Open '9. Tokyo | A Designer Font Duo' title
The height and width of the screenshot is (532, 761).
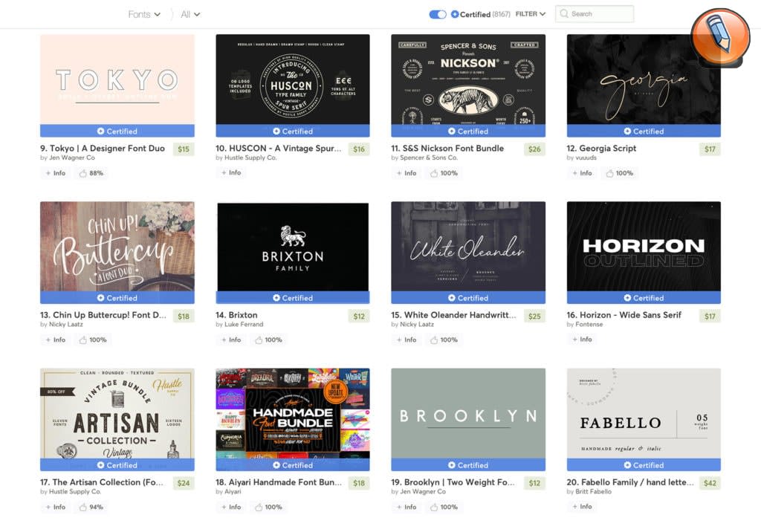coord(103,148)
